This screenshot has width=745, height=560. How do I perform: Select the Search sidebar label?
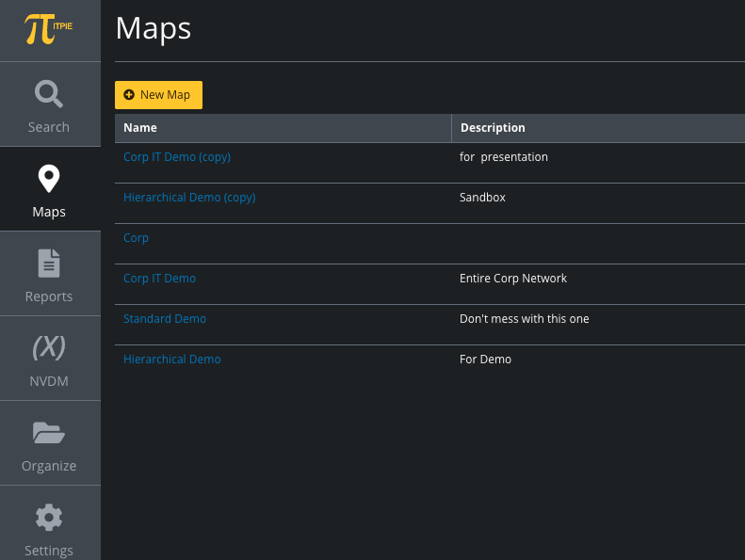(x=49, y=127)
